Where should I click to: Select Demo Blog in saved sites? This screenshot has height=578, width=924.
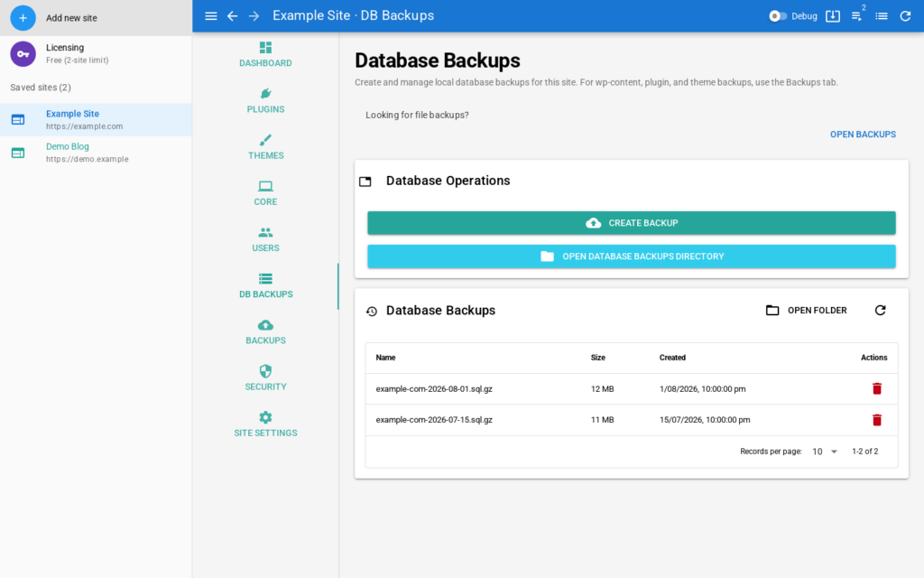(96, 153)
